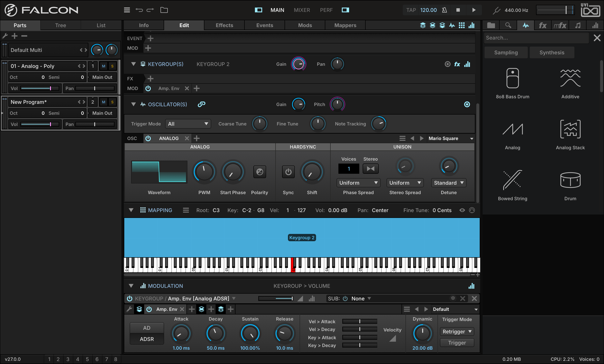
Task: Open the MIXER view
Action: coord(302,10)
